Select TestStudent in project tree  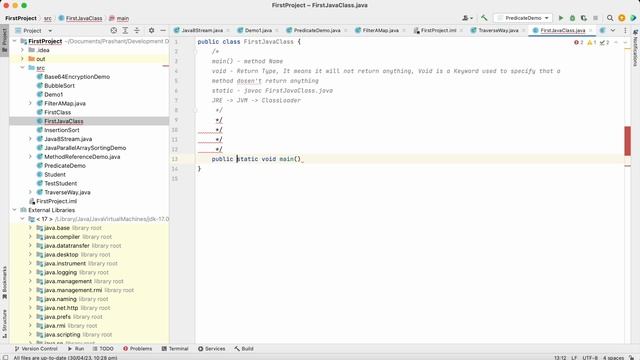[60, 183]
